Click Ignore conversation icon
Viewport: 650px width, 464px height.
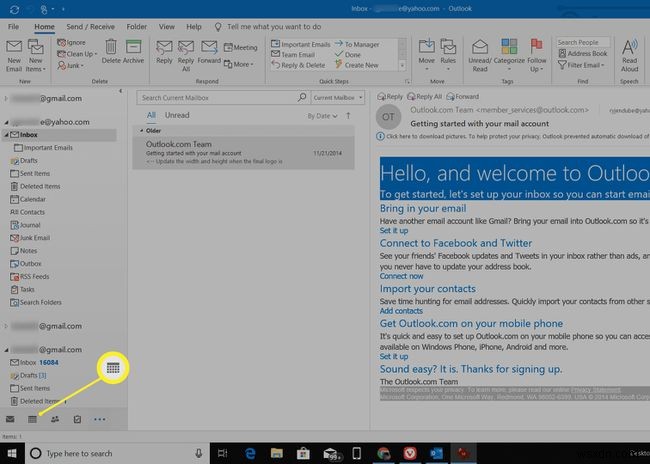71,42
